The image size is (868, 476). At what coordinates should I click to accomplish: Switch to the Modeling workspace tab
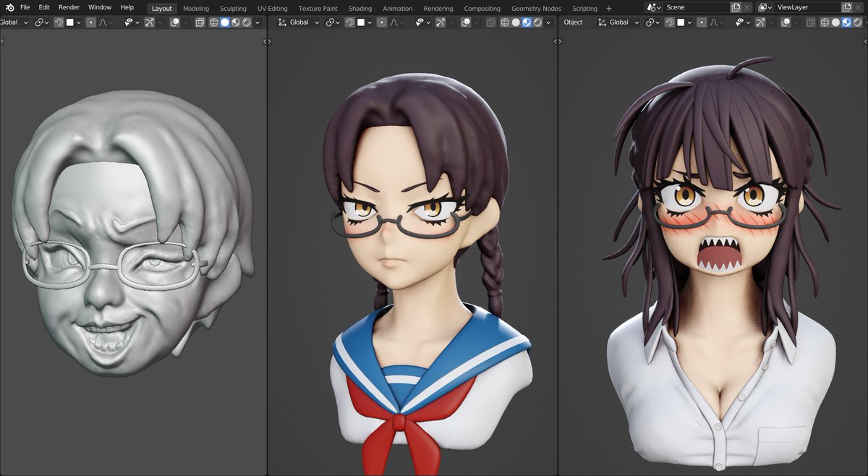[x=196, y=9]
